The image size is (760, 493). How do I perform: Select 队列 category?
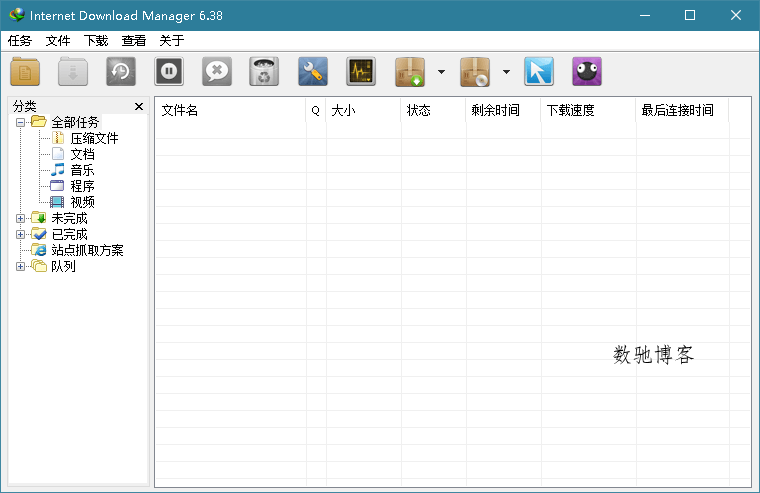point(63,266)
